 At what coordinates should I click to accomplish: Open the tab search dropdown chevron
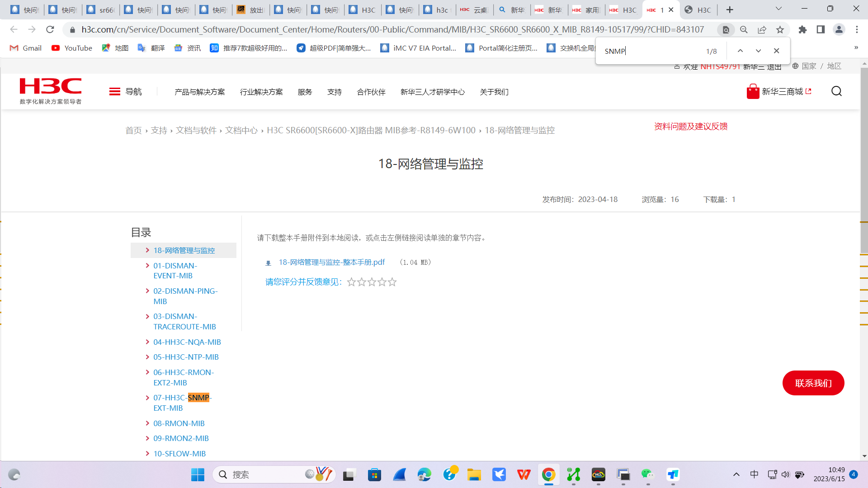click(778, 9)
